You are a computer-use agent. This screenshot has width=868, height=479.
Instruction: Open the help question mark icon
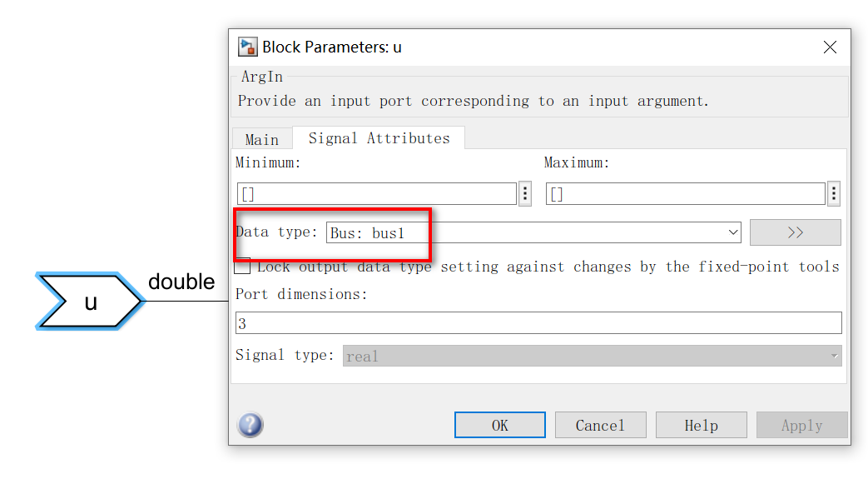click(x=250, y=425)
